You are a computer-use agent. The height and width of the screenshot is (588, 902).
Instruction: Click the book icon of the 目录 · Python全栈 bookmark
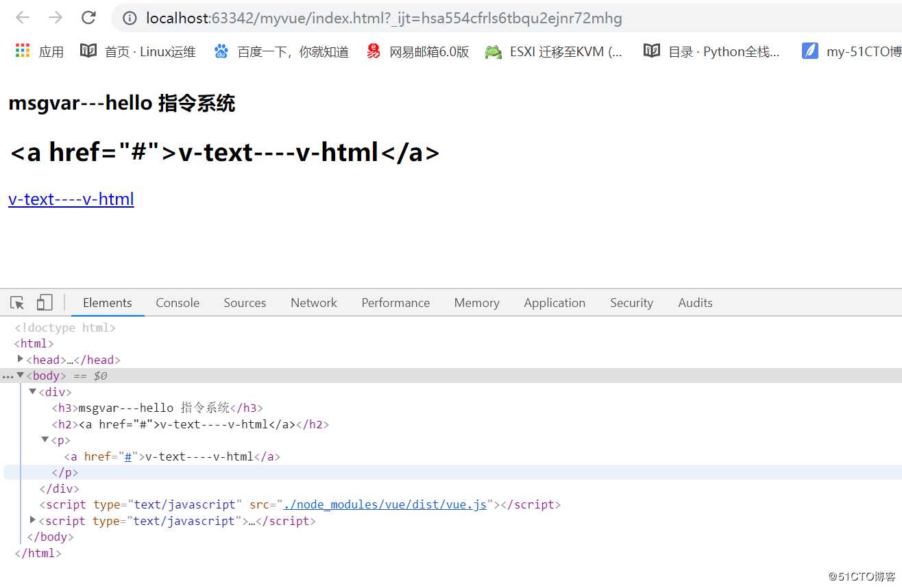(652, 51)
